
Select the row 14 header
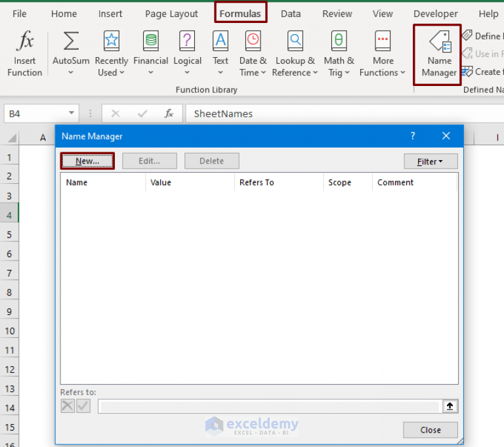9,408
